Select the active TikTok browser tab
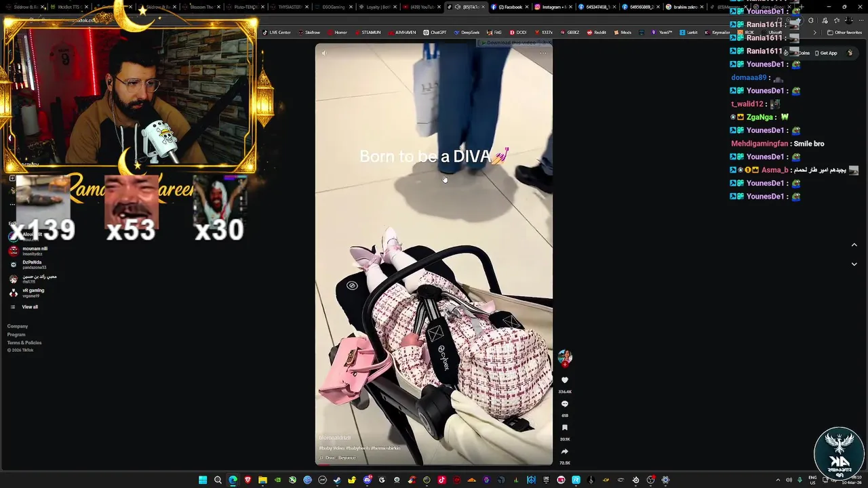Image resolution: width=868 pixels, height=488 pixels. coord(465,7)
